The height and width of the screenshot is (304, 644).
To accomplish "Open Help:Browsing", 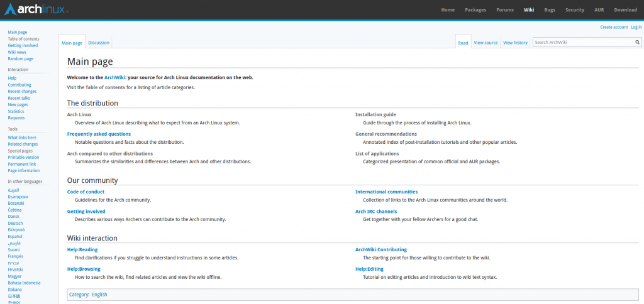I will 84,269.
